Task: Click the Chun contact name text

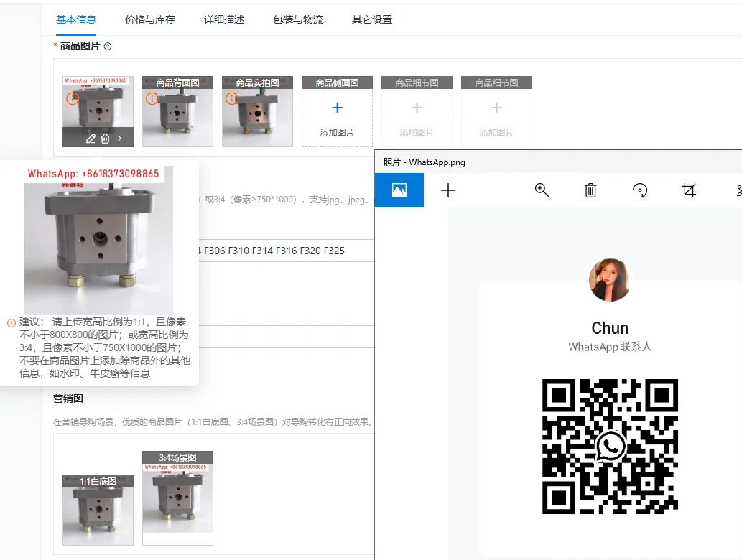Action: [610, 328]
